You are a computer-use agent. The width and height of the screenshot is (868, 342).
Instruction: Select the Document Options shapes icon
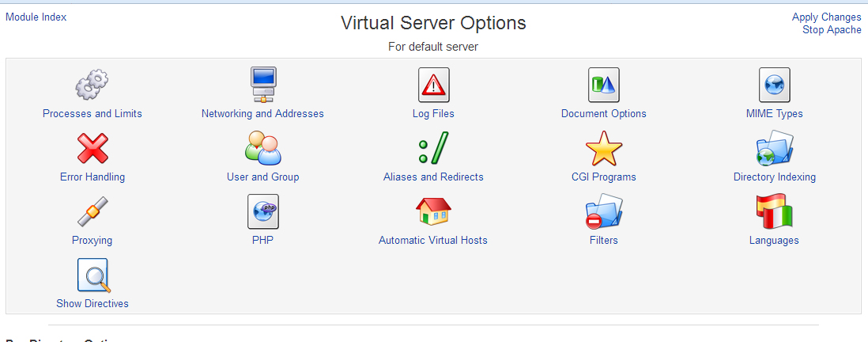[603, 85]
